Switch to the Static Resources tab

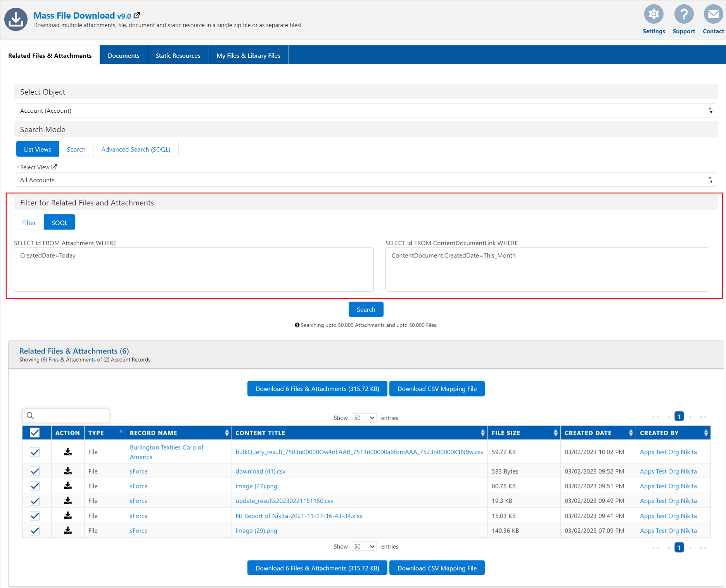[x=178, y=55]
